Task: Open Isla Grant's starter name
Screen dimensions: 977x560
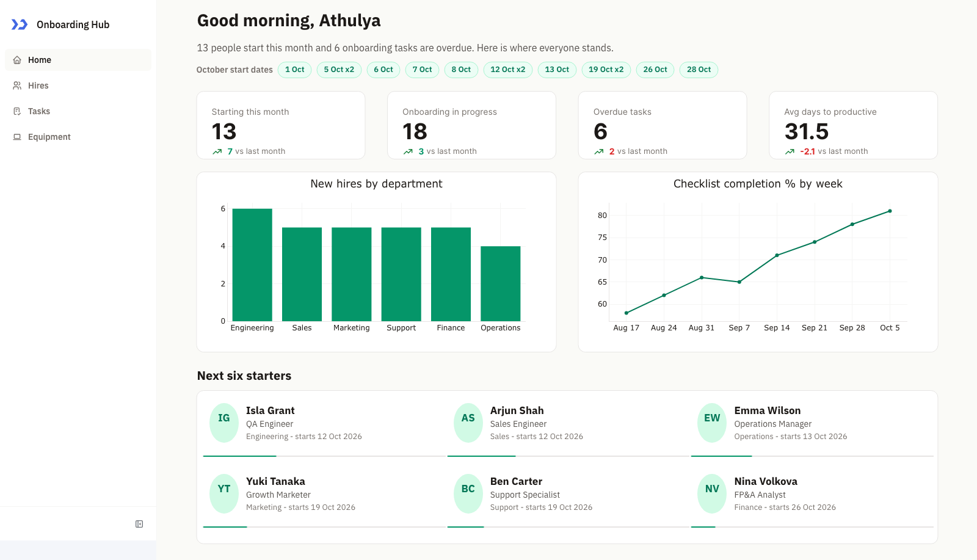Action: click(270, 410)
